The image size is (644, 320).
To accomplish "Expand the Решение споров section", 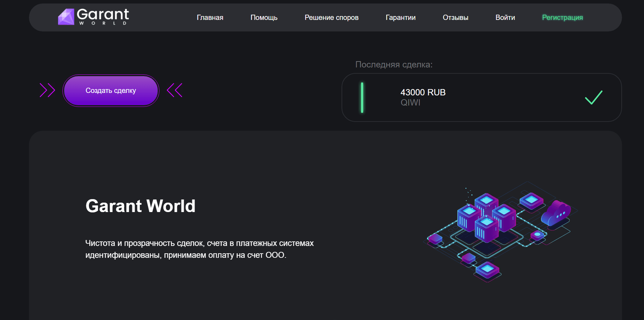I will tap(331, 17).
